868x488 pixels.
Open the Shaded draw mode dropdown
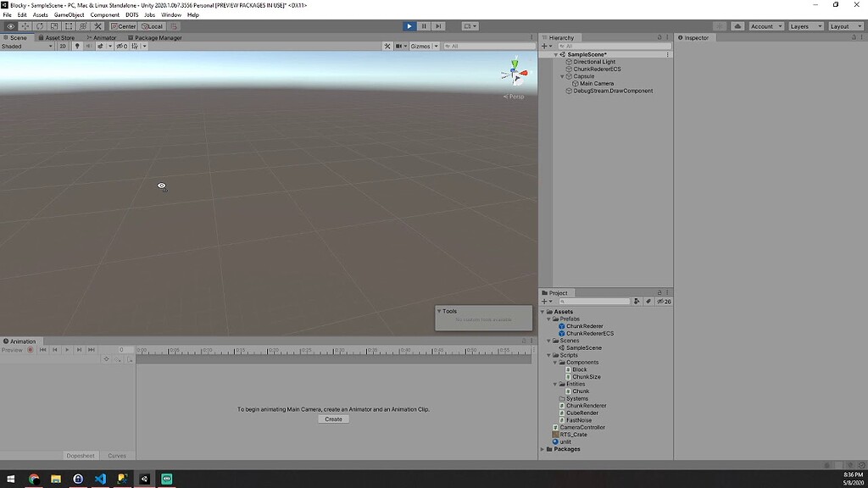[x=25, y=47]
